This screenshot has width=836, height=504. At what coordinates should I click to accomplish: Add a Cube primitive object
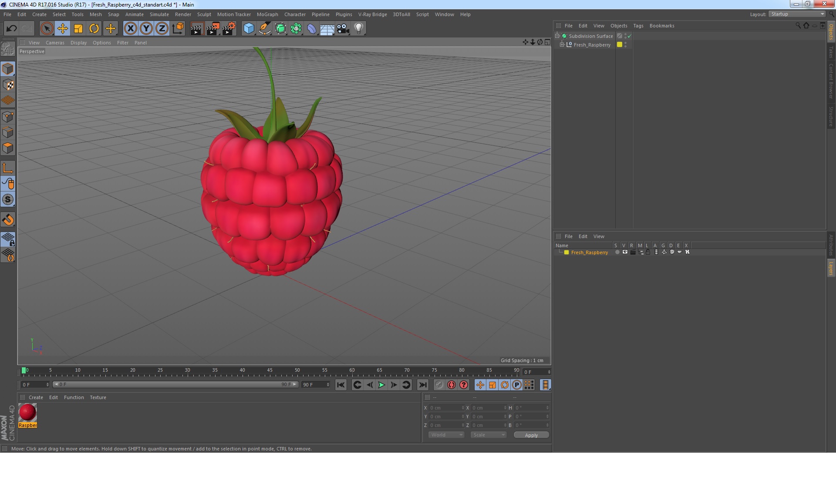coord(249,29)
